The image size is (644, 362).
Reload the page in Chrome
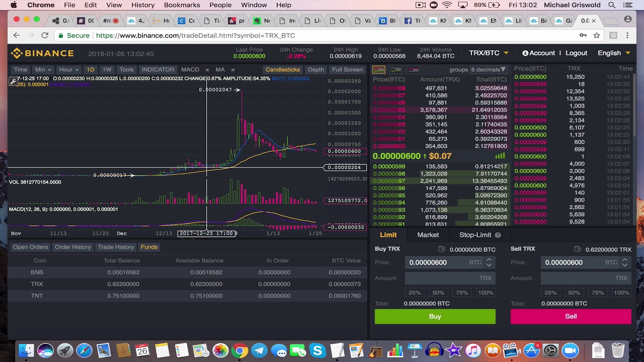click(45, 36)
